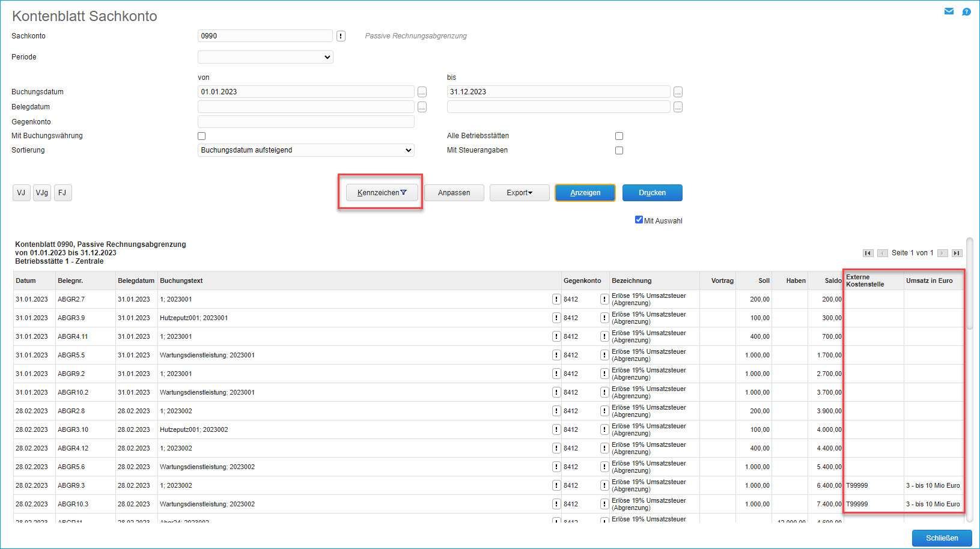Focus the Sachkonto input field
The width and height of the screenshot is (980, 549).
pyautogui.click(x=265, y=36)
